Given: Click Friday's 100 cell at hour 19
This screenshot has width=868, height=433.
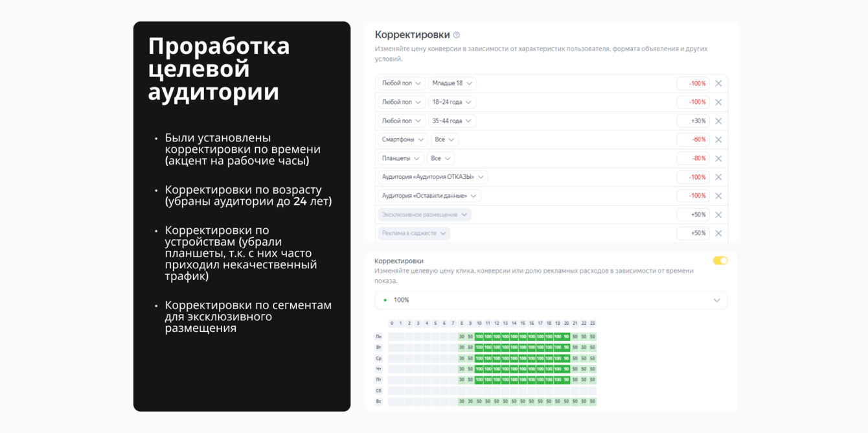Looking at the screenshot, I should click(558, 380).
